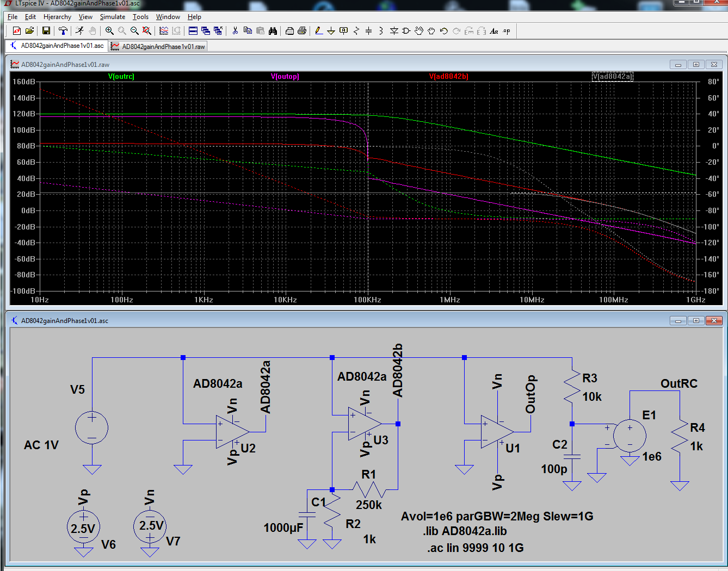Viewport: 728px width, 571px height.
Task: Open the Hierarchy menu
Action: [x=57, y=17]
